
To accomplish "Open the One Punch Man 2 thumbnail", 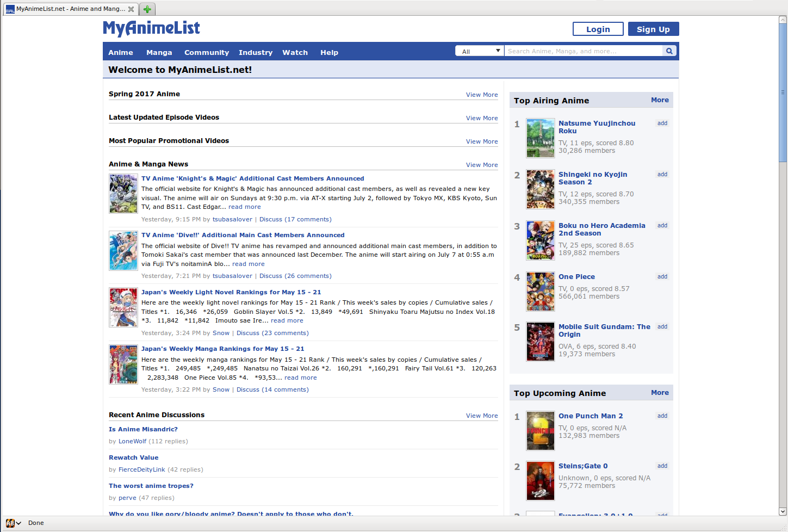I will point(540,431).
